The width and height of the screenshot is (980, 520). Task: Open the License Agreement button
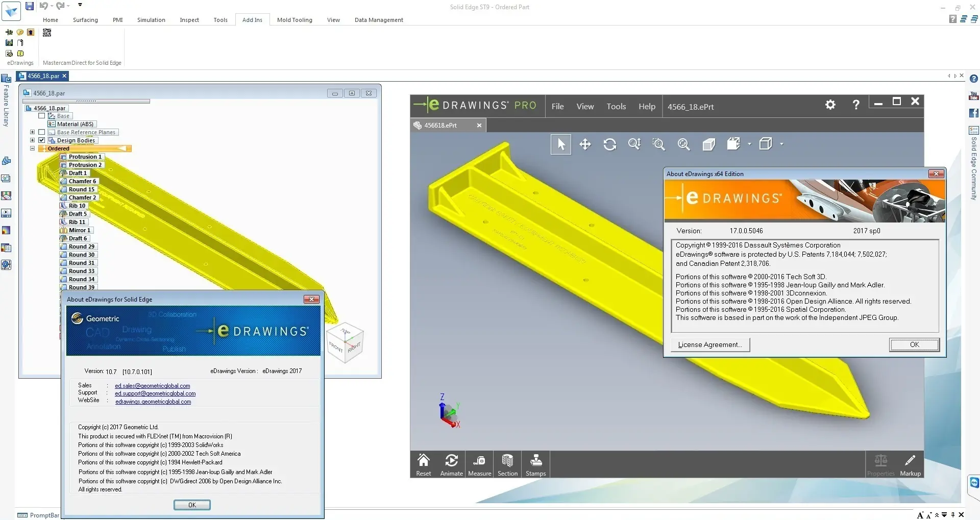pos(710,345)
